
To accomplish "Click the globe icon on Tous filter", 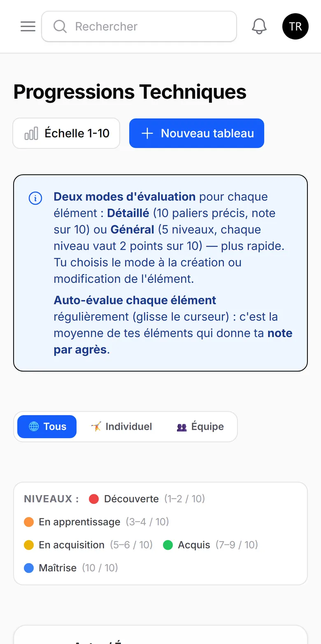I will click(34, 427).
